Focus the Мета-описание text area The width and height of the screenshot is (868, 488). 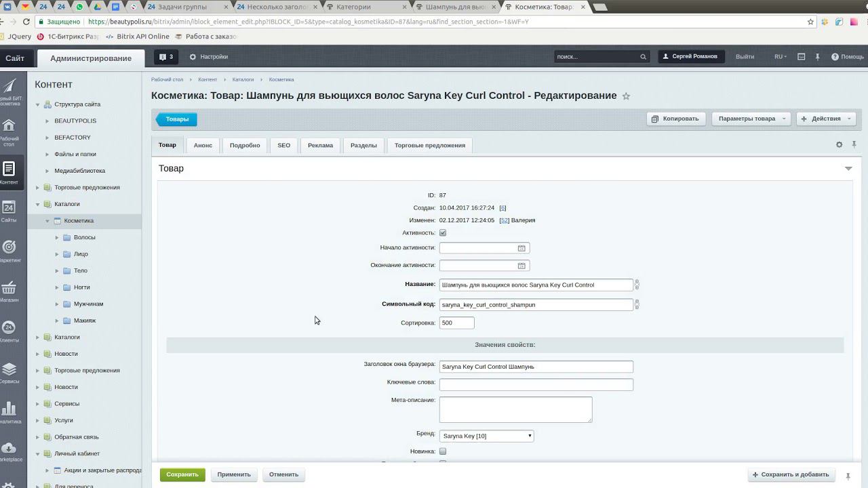[x=515, y=409]
